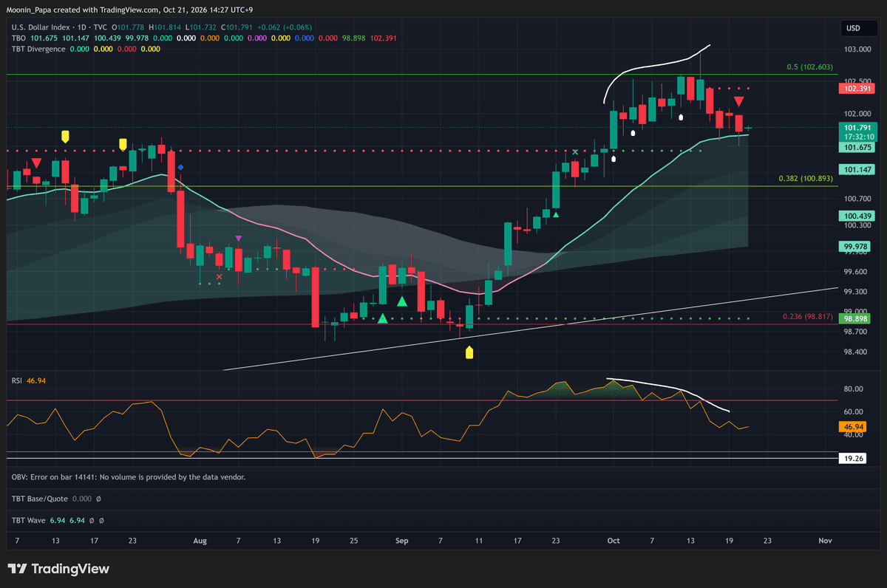Screen dimensions: 887x588
Task: Click the green X marker in late September
Action: pos(575,152)
